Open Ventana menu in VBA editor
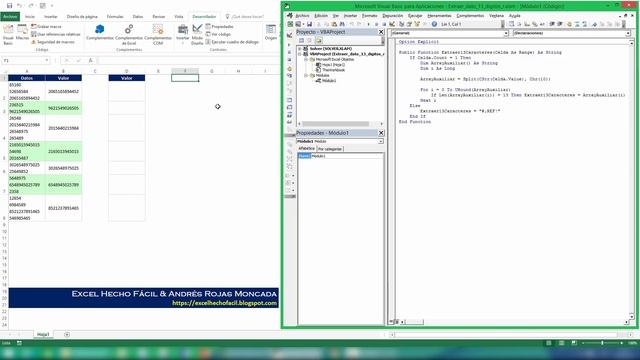Screen dimensions: 640x360 [x=496, y=16]
